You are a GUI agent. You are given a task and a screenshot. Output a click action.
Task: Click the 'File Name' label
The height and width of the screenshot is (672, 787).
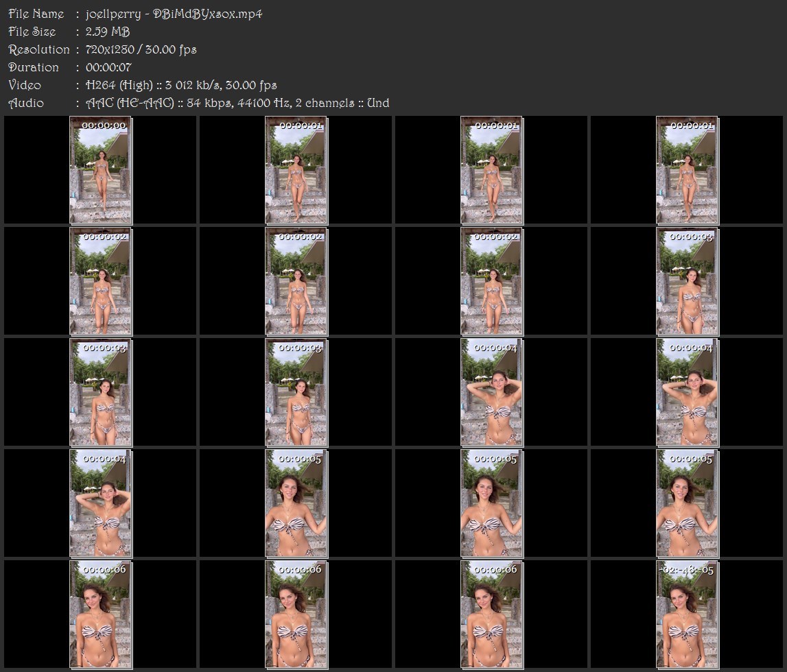(x=36, y=14)
